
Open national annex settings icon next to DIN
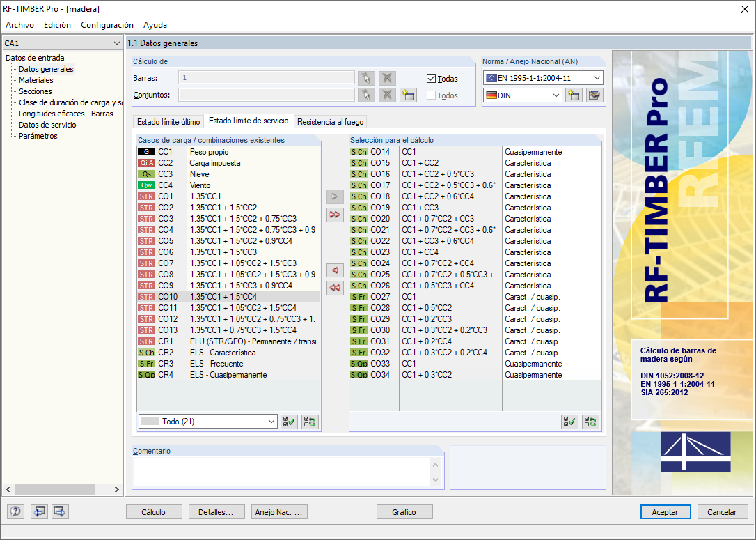594,95
